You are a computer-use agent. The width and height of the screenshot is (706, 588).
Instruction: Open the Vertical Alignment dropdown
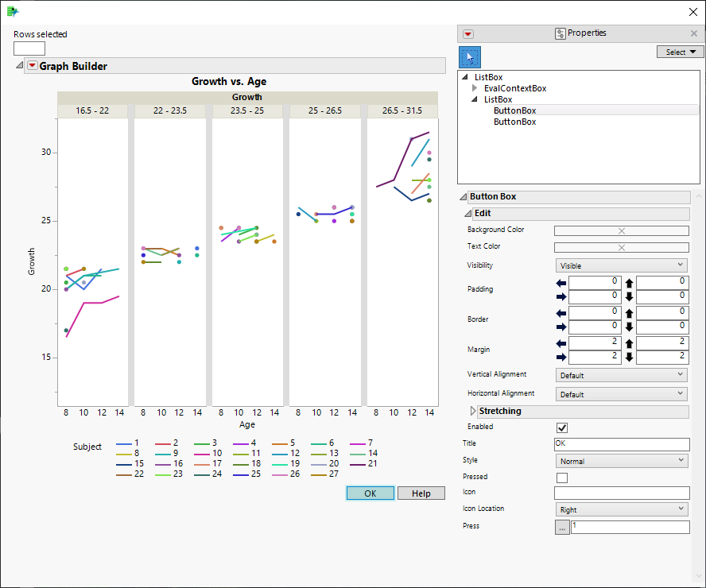coord(622,375)
